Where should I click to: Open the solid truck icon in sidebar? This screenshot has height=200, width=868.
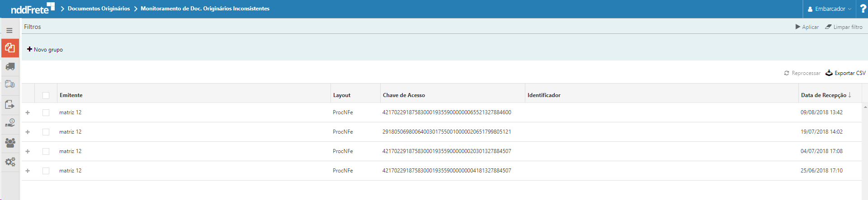[10, 66]
